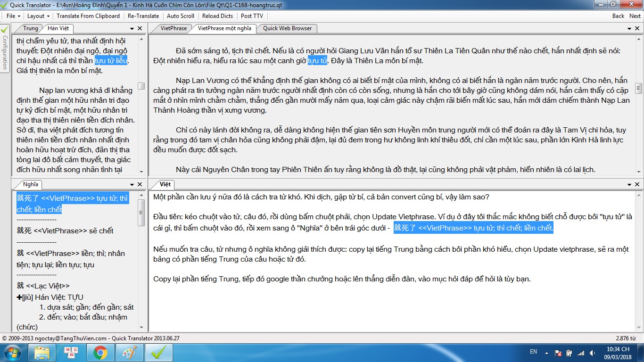644x362 pixels.
Task: Open the VietPhrase panel dropdown arrow
Action: (x=630, y=29)
